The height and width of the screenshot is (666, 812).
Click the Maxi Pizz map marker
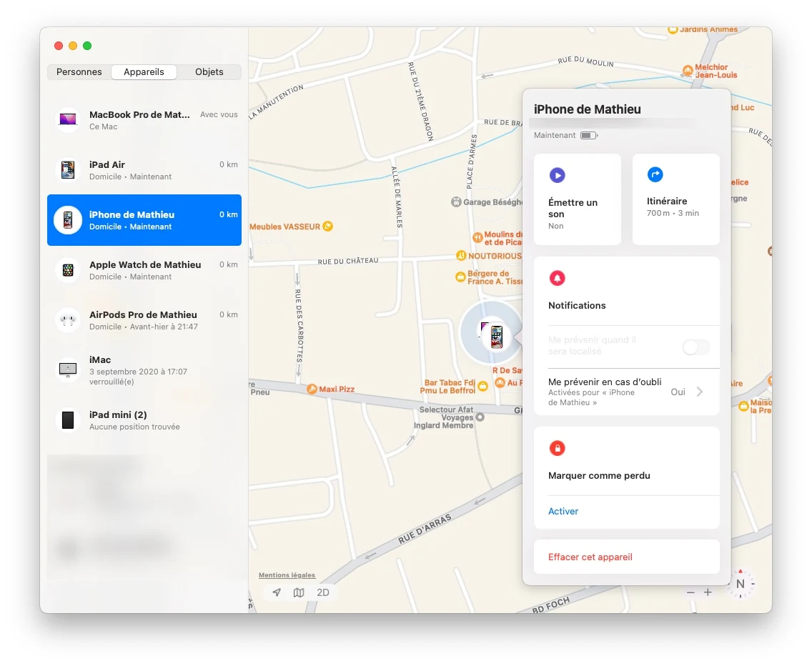click(x=312, y=389)
